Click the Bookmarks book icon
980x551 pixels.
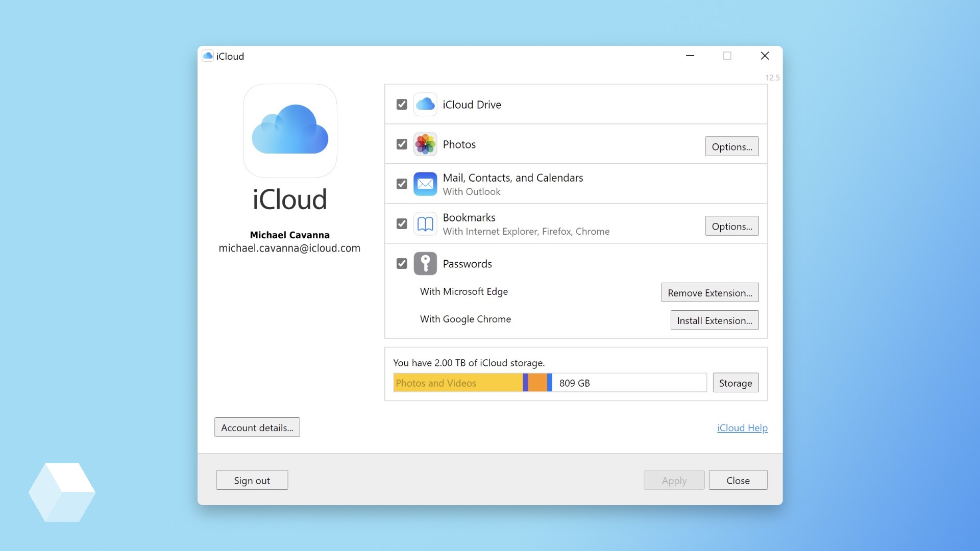pos(425,224)
